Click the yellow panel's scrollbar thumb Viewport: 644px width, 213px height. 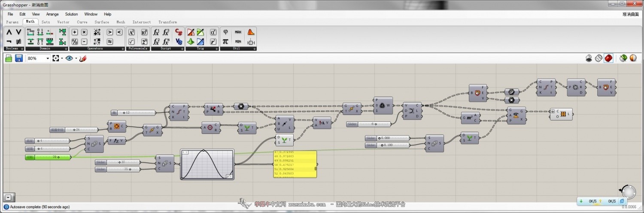(316, 169)
